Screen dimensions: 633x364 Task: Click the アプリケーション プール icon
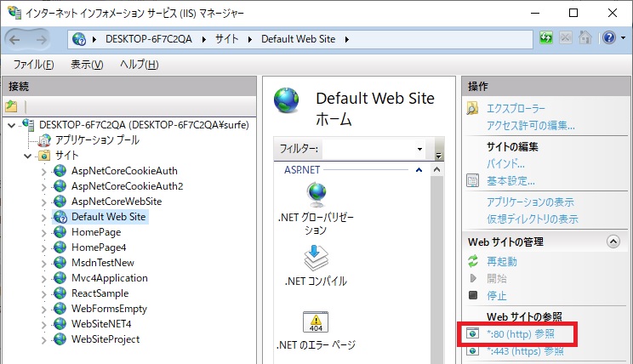click(x=44, y=140)
